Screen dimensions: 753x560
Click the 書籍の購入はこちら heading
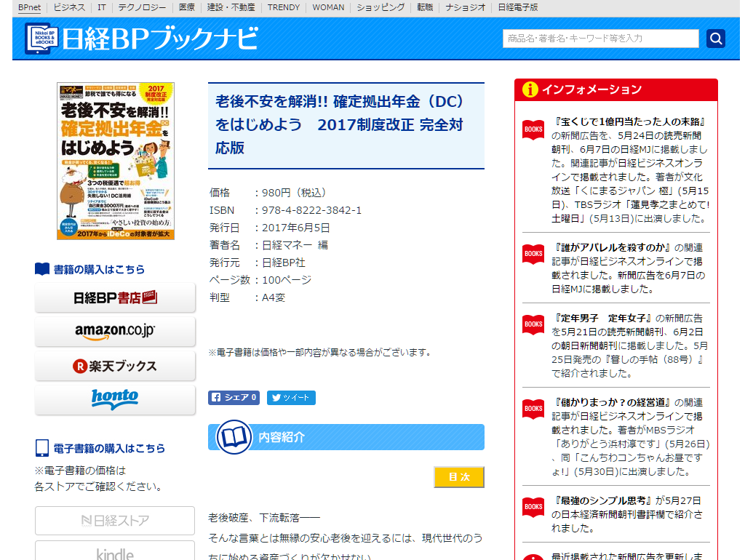(x=99, y=270)
